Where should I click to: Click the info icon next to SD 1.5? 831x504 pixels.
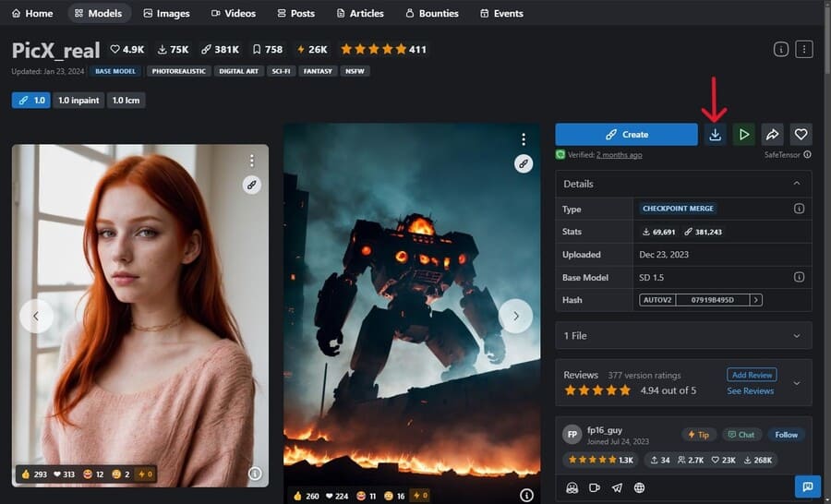coord(799,277)
